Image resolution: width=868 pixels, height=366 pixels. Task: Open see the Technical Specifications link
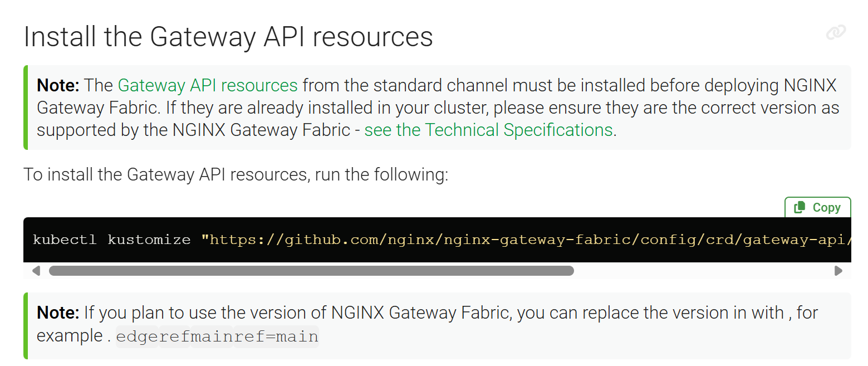click(x=488, y=130)
